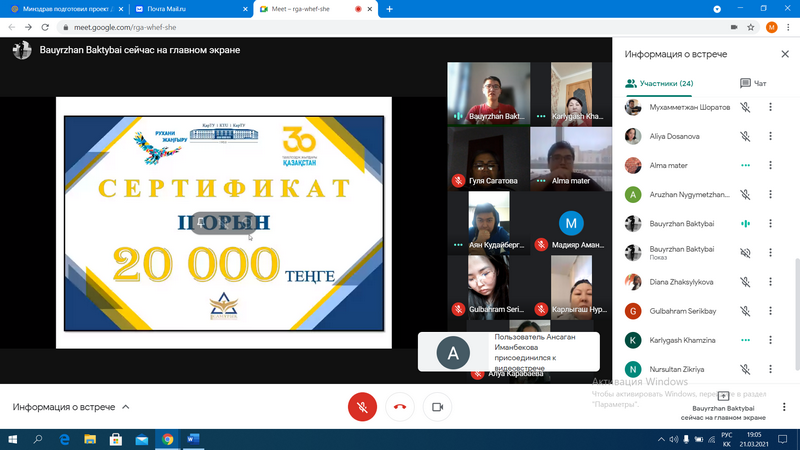Open File Explorer from taskbar

click(x=90, y=439)
